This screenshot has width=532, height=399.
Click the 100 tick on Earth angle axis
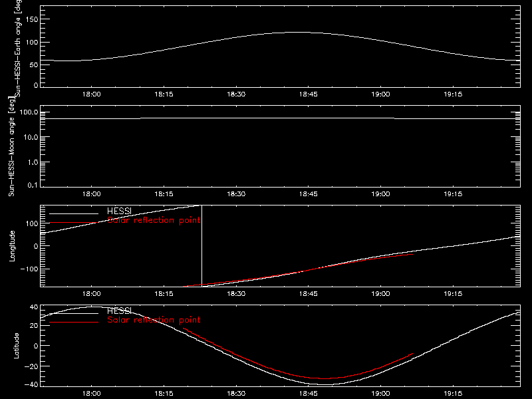click(32, 43)
